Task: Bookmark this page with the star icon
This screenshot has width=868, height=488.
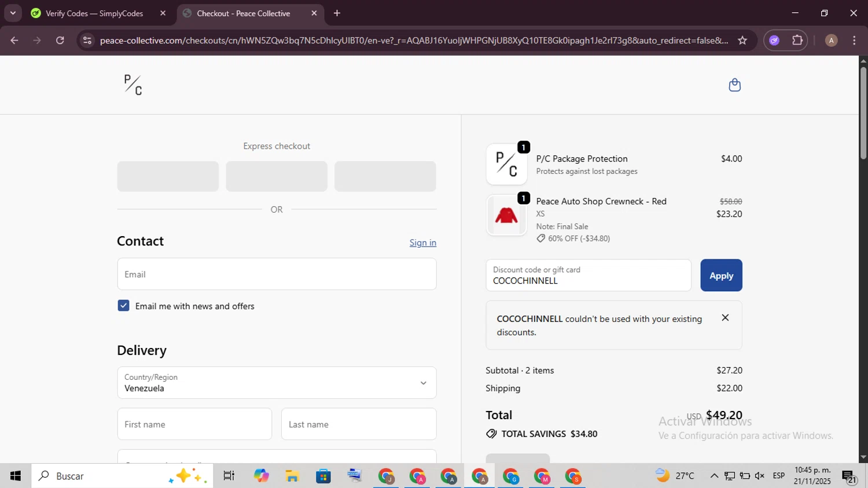Action: (742, 41)
